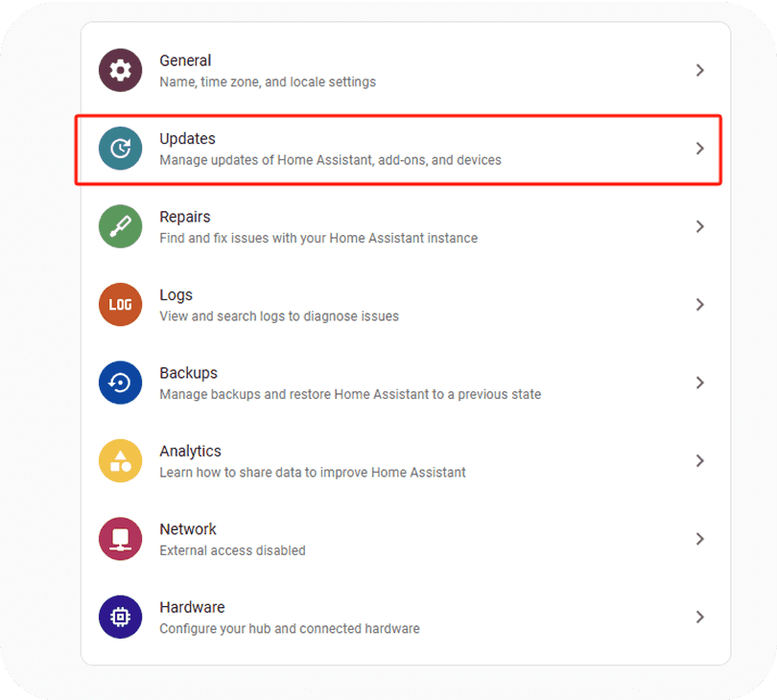777x700 pixels.
Task: Click the Repairs wrench icon
Action: (x=120, y=226)
